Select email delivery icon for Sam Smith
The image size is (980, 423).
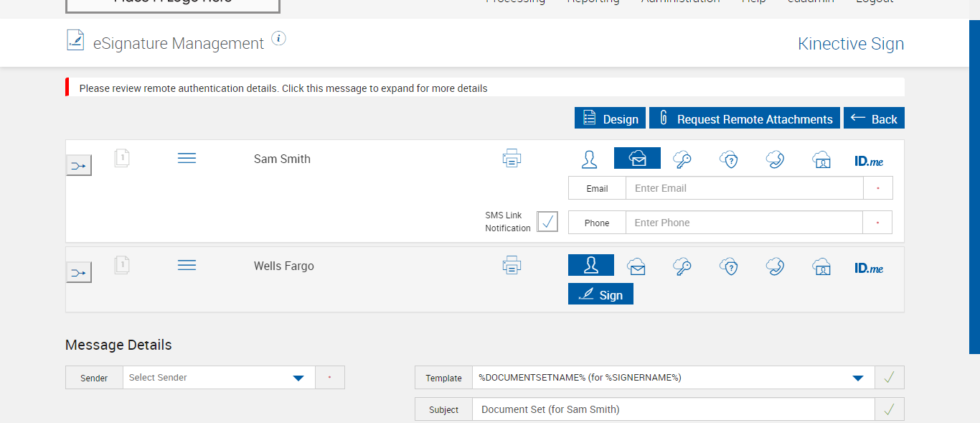coord(637,158)
